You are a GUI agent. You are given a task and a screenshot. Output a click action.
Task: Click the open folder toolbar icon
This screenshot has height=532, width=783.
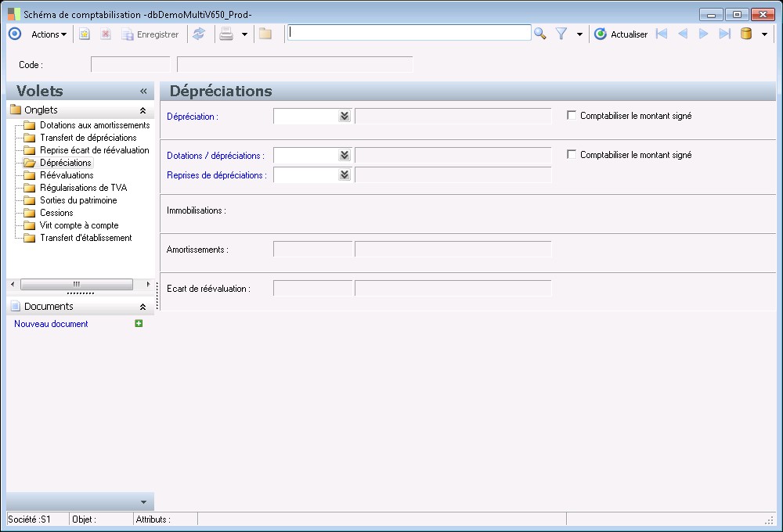click(265, 34)
